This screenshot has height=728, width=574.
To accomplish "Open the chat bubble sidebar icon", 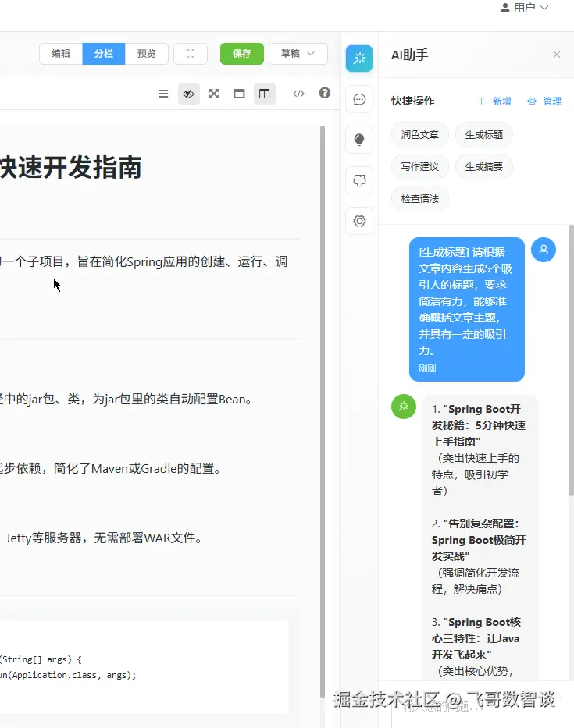I will pos(358,99).
